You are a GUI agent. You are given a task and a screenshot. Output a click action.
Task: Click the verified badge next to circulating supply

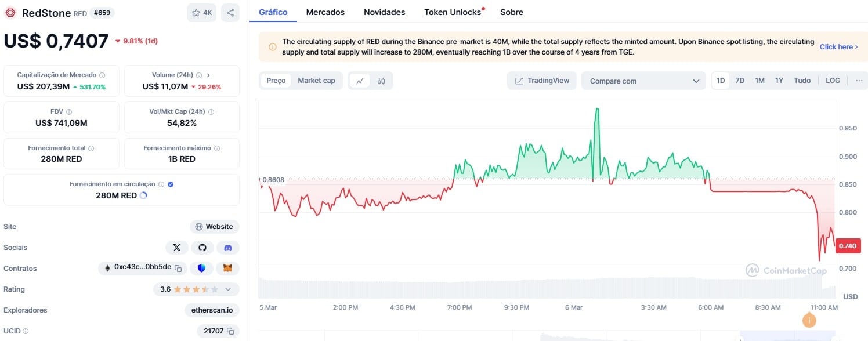click(x=171, y=184)
